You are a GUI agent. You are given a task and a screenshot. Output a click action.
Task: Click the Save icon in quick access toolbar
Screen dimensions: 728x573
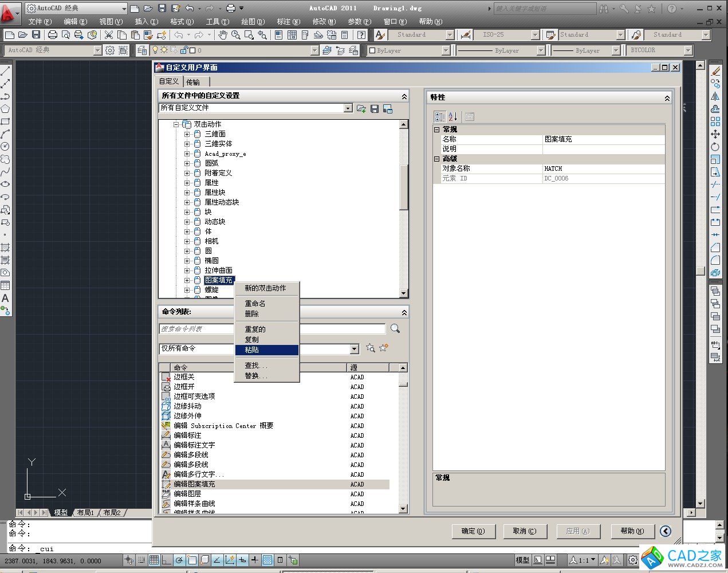[162, 8]
